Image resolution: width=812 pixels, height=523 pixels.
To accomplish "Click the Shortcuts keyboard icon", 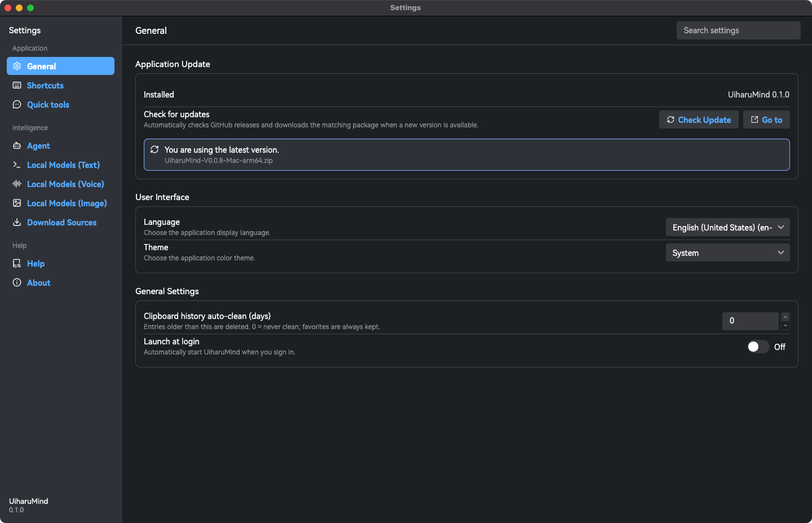I will tap(17, 85).
